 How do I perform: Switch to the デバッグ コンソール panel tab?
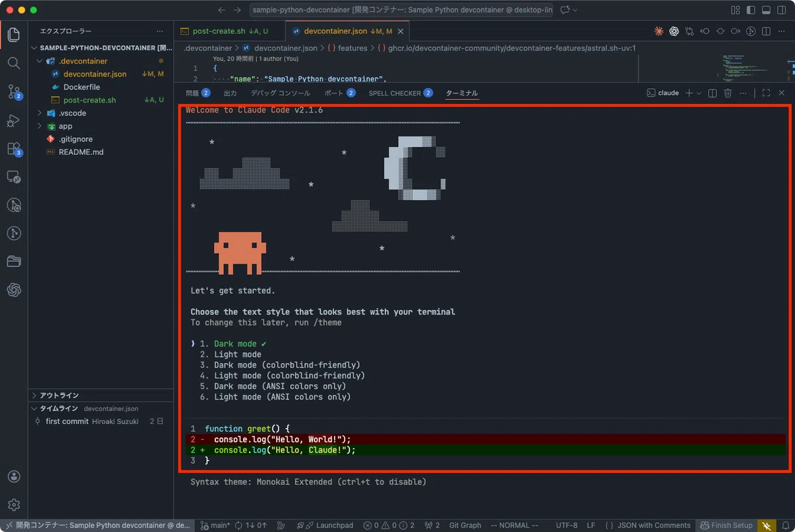tap(280, 93)
